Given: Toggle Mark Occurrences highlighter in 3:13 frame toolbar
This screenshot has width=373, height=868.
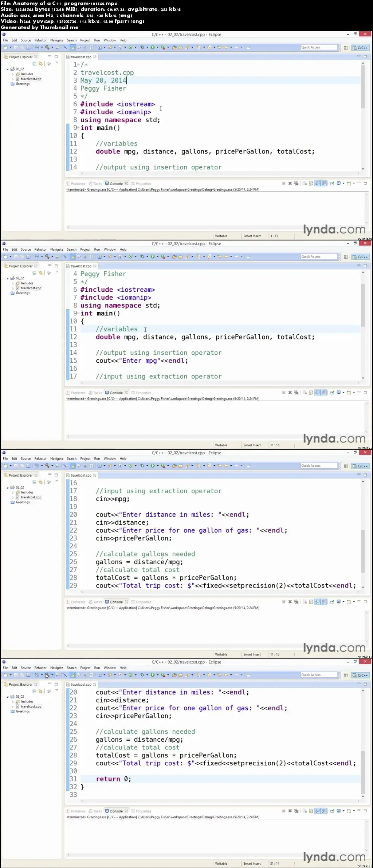Looking at the screenshot, I should 73,47.
